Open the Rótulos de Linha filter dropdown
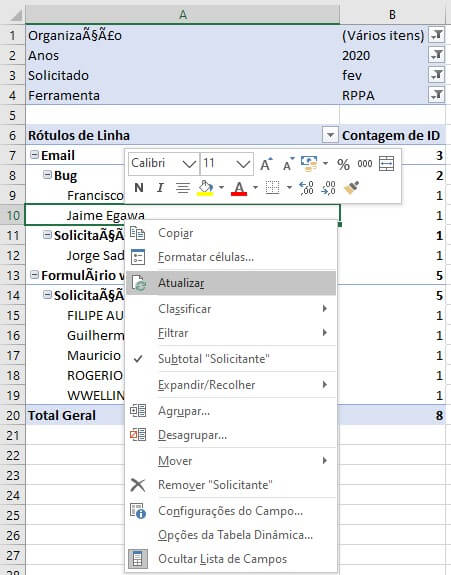The height and width of the screenshot is (575, 451). (330, 135)
